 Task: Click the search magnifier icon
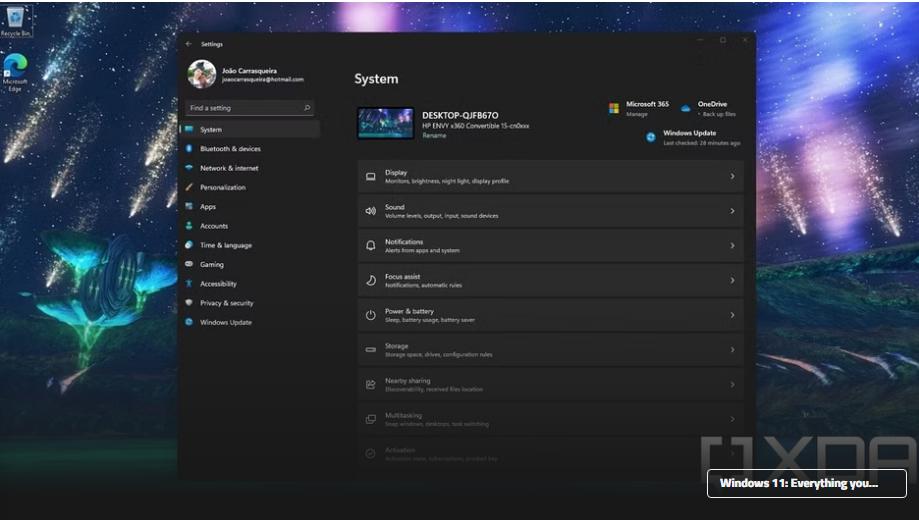tap(307, 108)
